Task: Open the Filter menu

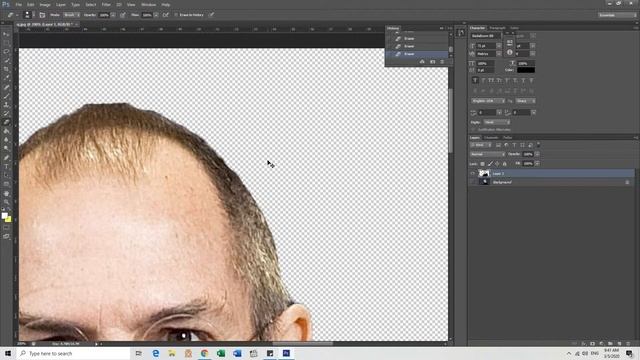Action: [x=106, y=4]
